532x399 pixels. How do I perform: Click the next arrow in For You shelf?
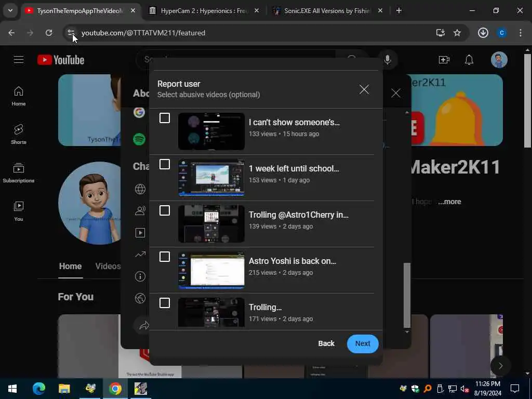tap(500, 366)
